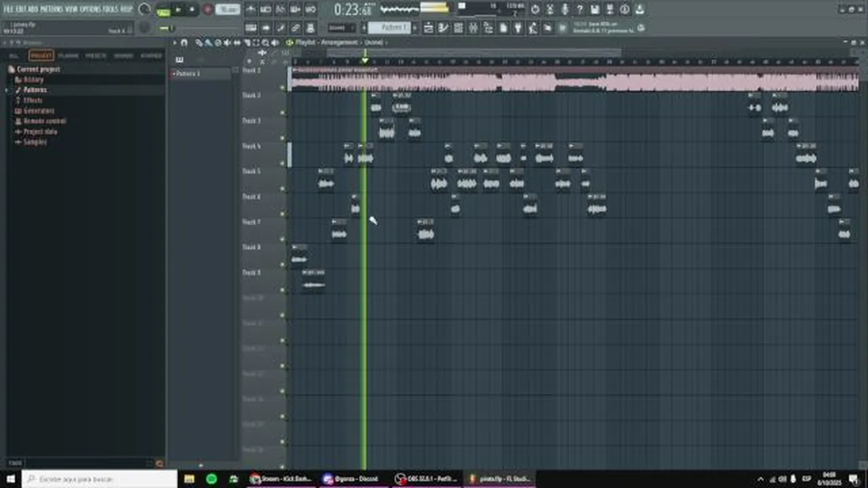Image resolution: width=868 pixels, height=488 pixels.
Task: Click the typing keyboard icon below the metronome
Action: pos(251,28)
